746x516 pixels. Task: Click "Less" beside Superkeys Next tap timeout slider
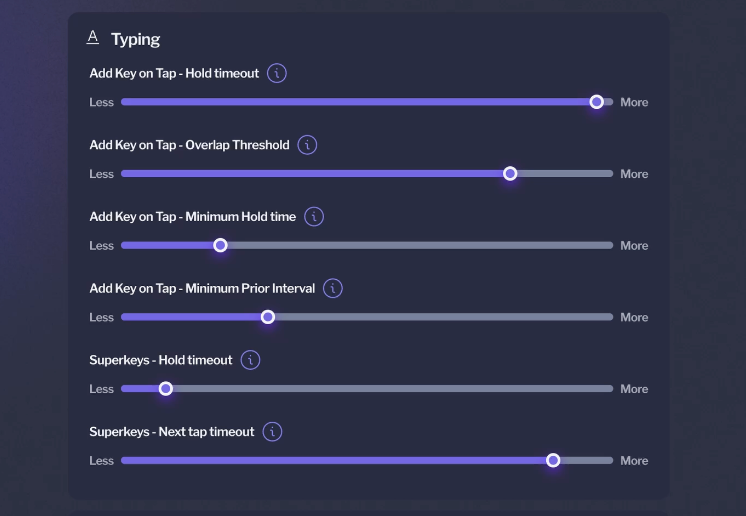coord(102,461)
